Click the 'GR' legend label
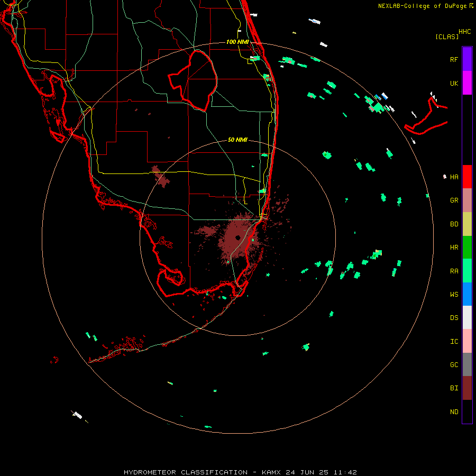 tap(454, 200)
